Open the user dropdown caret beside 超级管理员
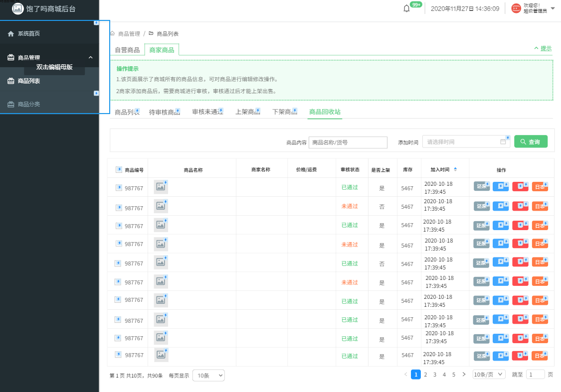Image resolution: width=561 pixels, height=392 pixels. (553, 8)
